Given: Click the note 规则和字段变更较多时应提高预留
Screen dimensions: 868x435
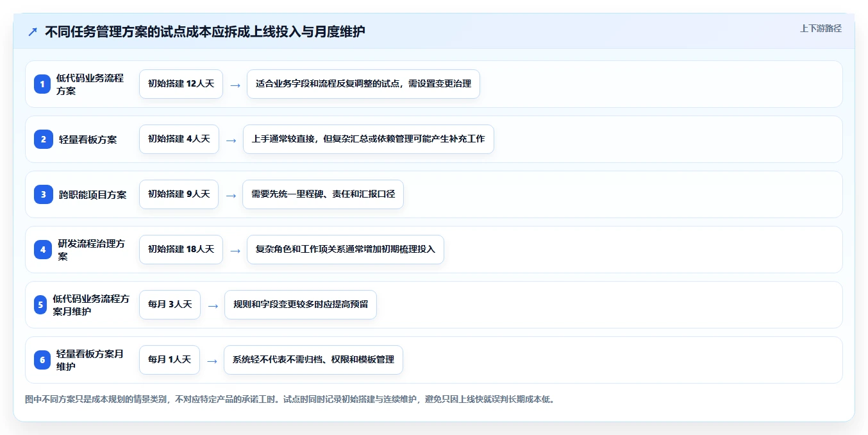Looking at the screenshot, I should pos(301,305).
